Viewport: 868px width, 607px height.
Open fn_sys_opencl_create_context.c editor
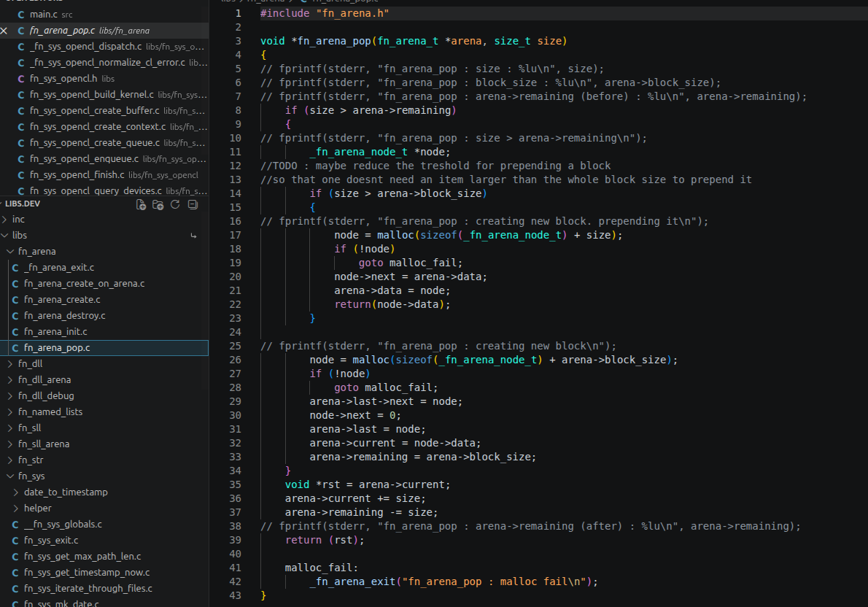pyautogui.click(x=104, y=127)
